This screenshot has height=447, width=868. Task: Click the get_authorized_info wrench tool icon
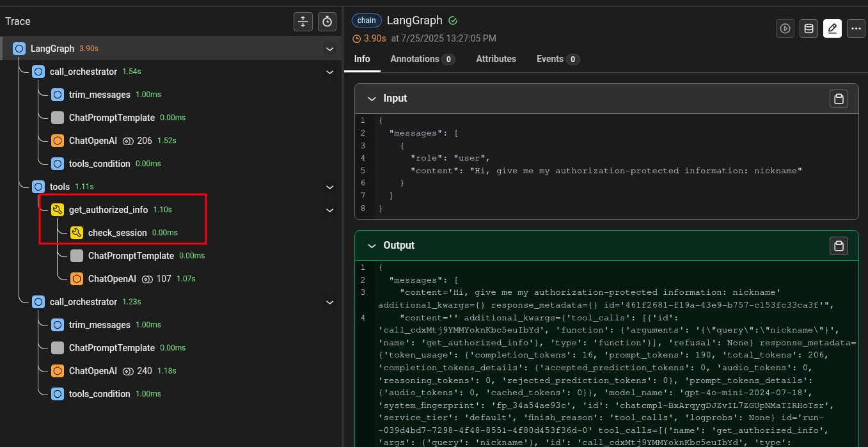pos(58,210)
